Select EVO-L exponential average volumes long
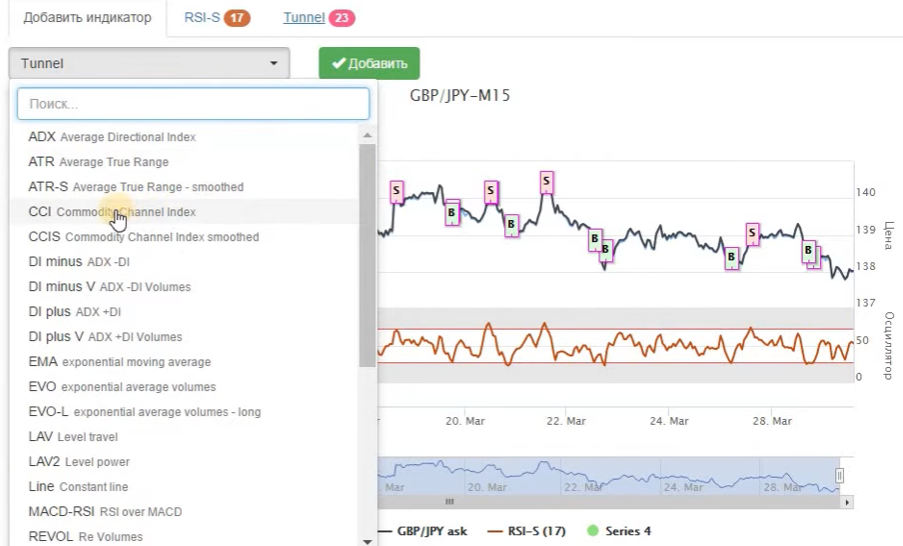Viewport: 903px width, 546px height. tap(184, 412)
